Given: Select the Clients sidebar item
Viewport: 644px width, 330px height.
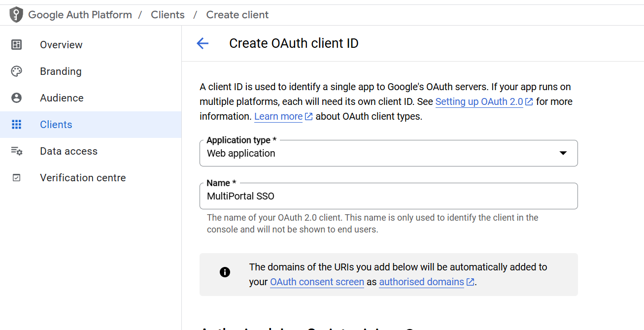Looking at the screenshot, I should [91, 125].
